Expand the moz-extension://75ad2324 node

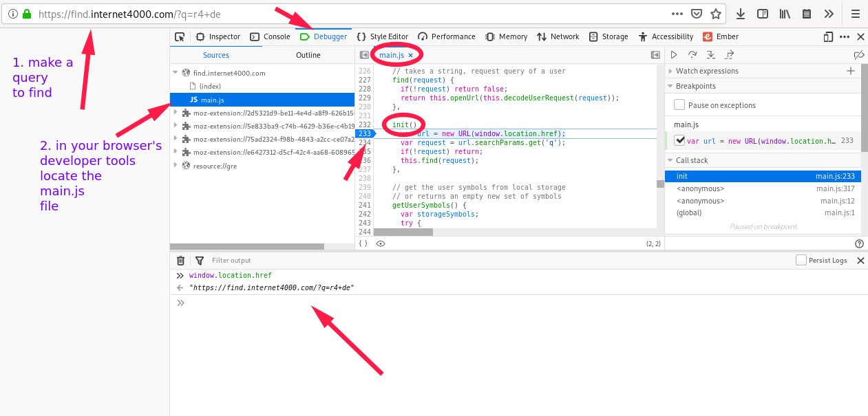(176, 140)
